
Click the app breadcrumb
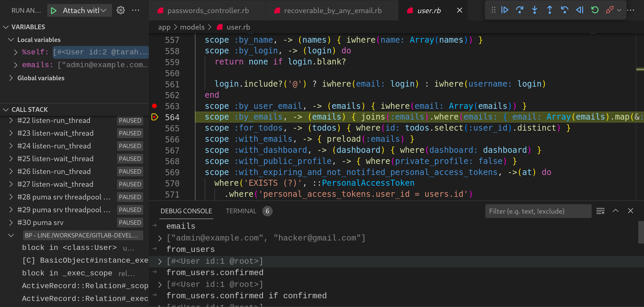pyautogui.click(x=164, y=27)
